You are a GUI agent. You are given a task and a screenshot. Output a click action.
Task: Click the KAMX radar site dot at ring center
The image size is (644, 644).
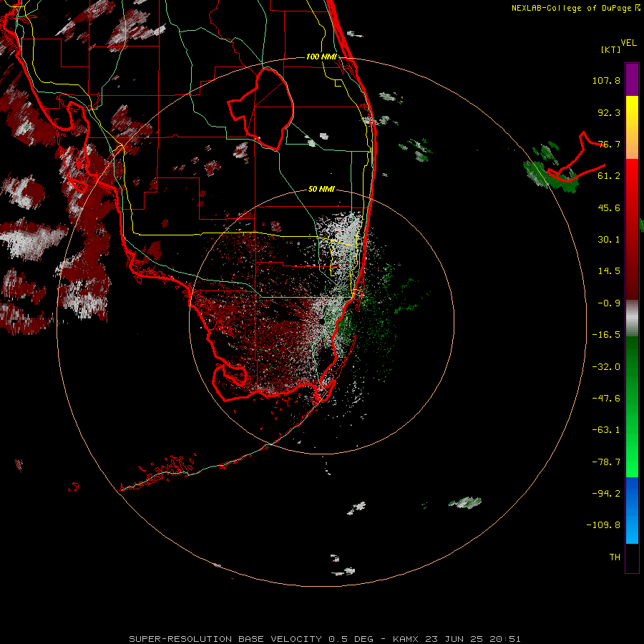point(321,321)
